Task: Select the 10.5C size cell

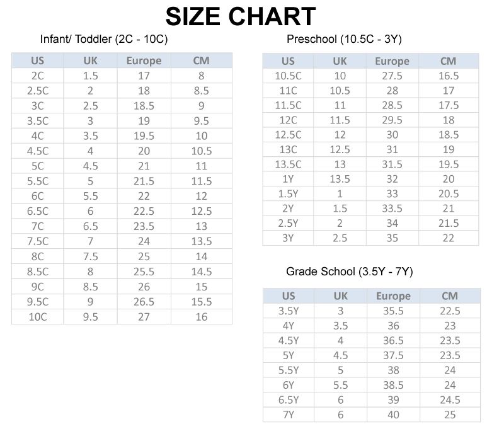Action: coord(288,76)
